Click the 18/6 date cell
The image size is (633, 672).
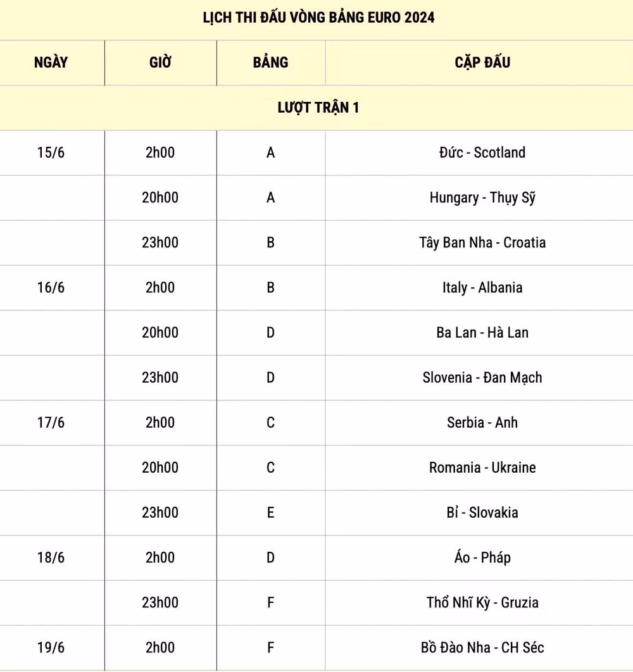coord(51,557)
